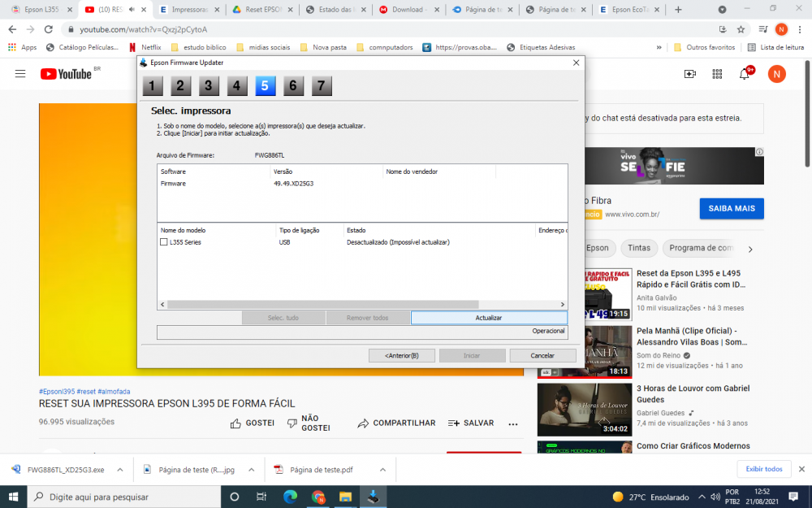Screen dimensions: 812x508
Task: Click the taskbar search box
Action: [123, 497]
